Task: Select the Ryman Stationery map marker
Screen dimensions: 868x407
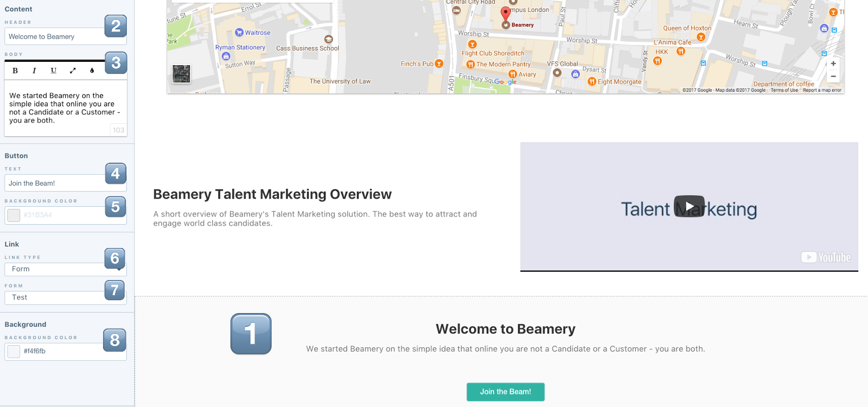Action: (226, 56)
